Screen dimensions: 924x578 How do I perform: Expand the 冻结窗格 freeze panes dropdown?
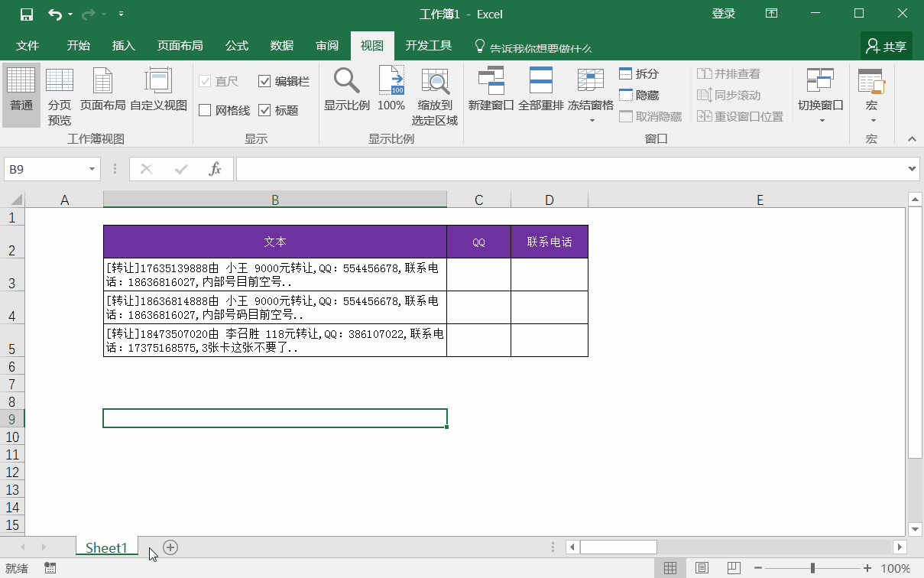point(591,120)
